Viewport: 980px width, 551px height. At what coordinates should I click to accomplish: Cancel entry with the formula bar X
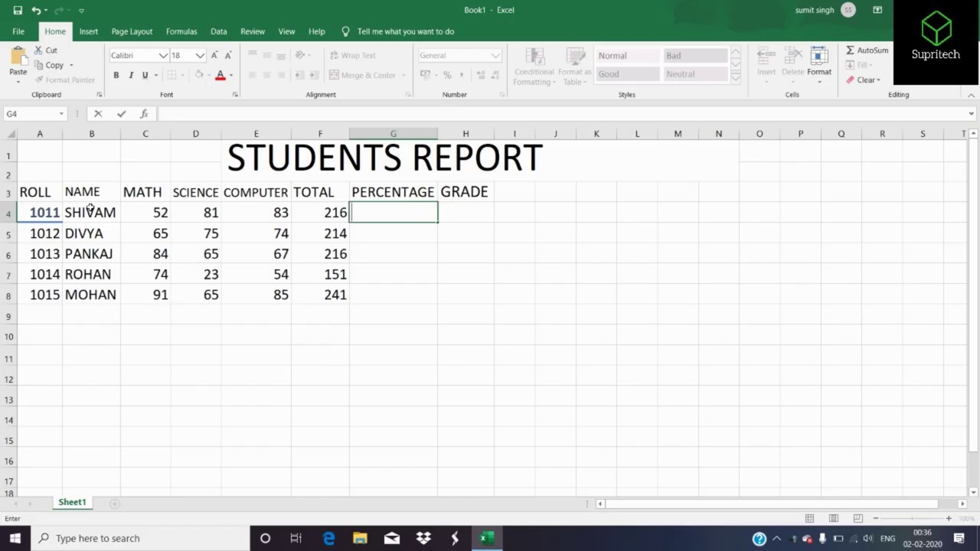[x=98, y=113]
